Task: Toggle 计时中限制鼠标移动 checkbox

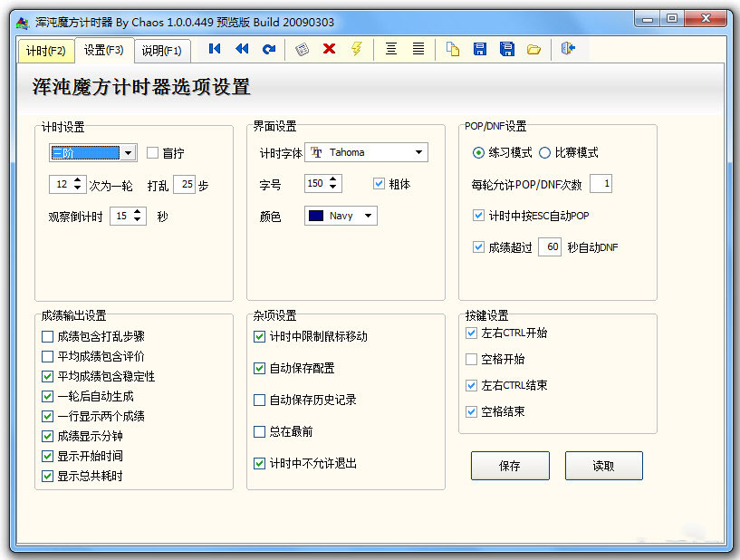Action: coord(259,336)
